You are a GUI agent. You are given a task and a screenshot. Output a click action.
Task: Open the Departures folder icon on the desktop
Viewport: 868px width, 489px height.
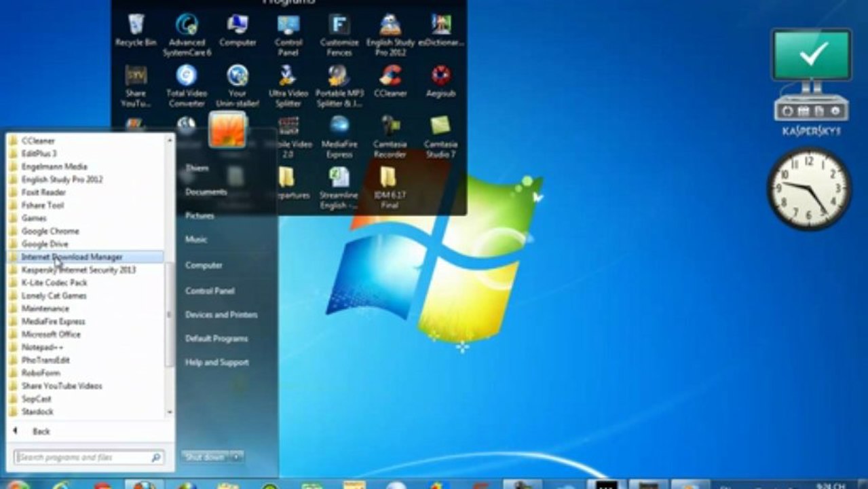pos(288,183)
